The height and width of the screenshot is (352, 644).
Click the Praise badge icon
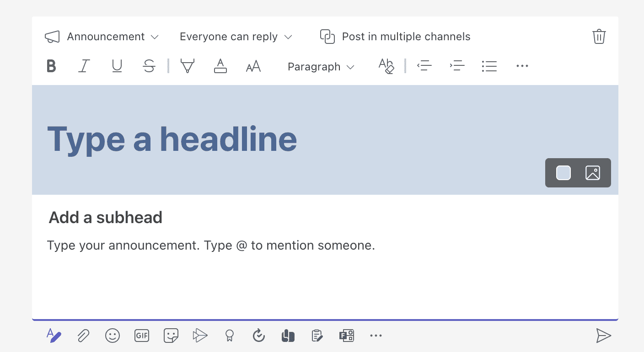click(x=230, y=336)
